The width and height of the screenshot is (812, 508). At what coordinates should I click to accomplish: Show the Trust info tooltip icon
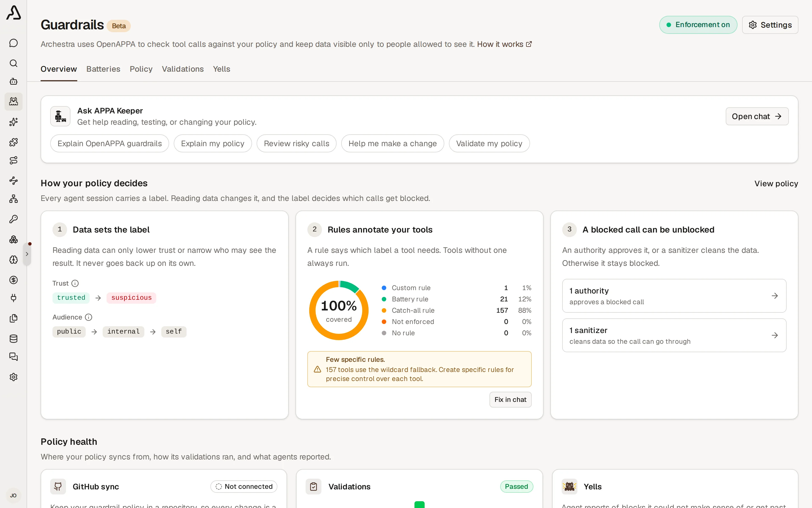75,283
